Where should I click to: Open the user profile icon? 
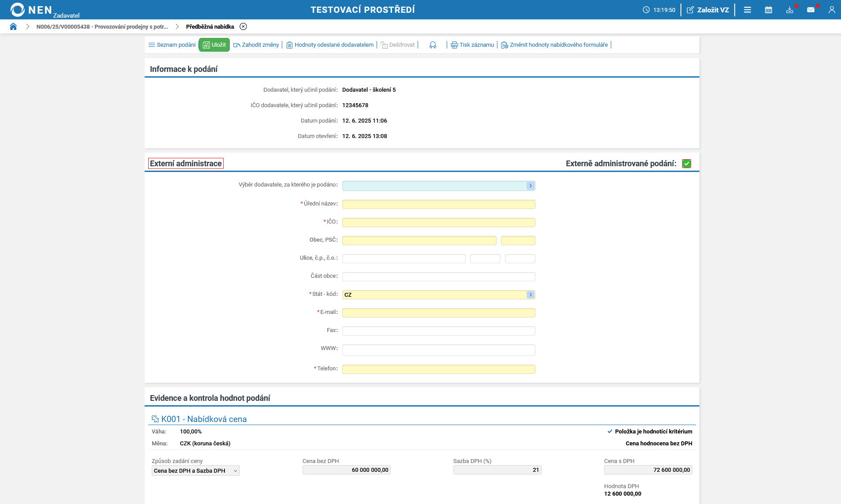point(831,10)
